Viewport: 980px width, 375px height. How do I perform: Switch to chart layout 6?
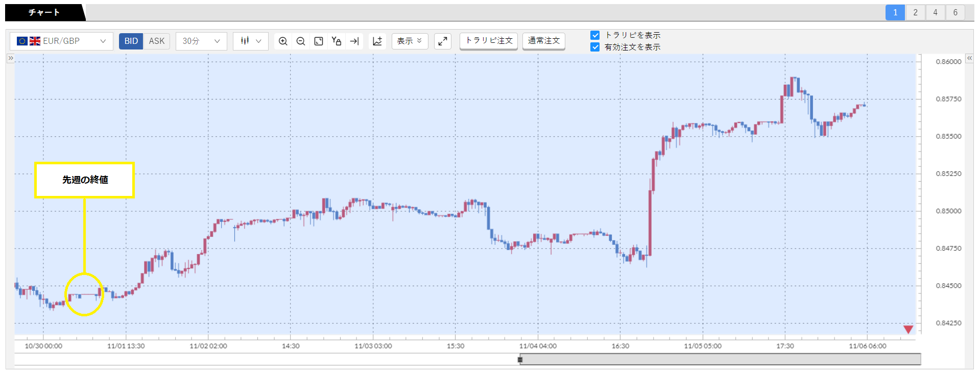pos(955,13)
